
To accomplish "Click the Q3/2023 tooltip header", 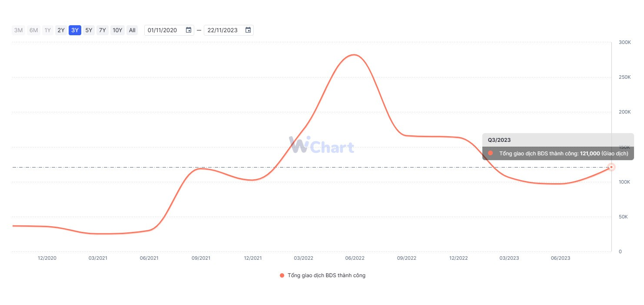I will pos(499,140).
